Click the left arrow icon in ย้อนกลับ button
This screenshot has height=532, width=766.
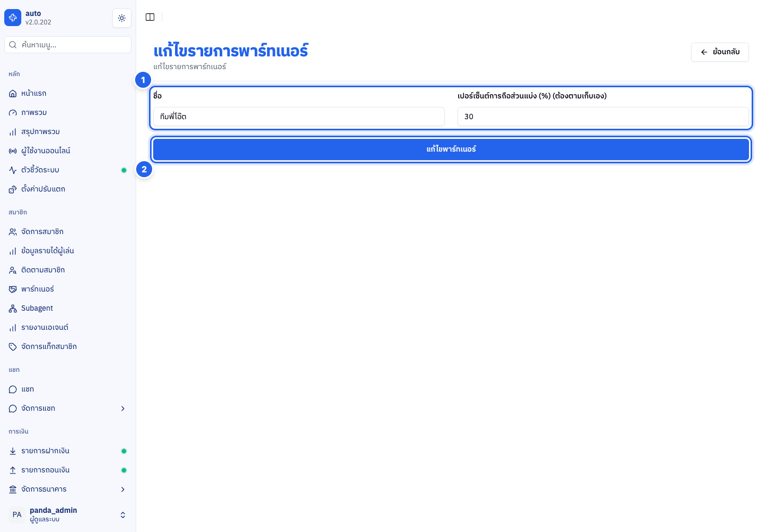click(x=704, y=52)
